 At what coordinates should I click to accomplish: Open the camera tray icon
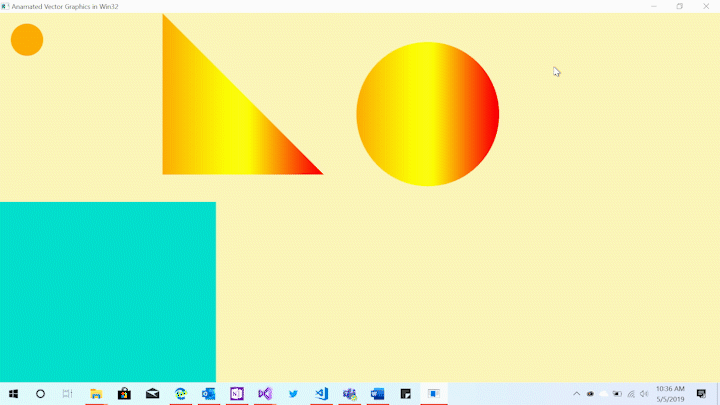(591, 394)
